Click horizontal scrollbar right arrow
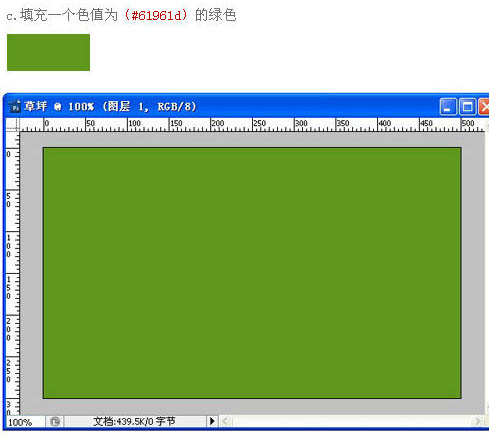 click(x=478, y=421)
